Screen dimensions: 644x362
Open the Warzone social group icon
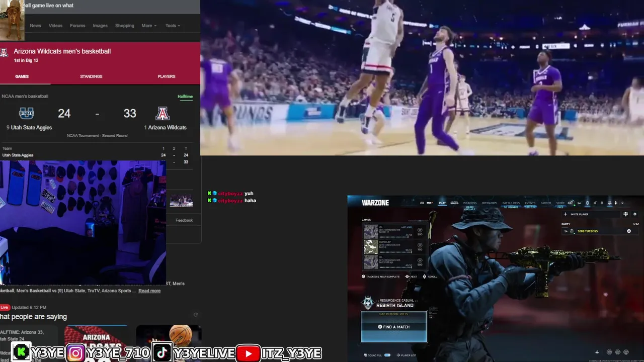625,214
